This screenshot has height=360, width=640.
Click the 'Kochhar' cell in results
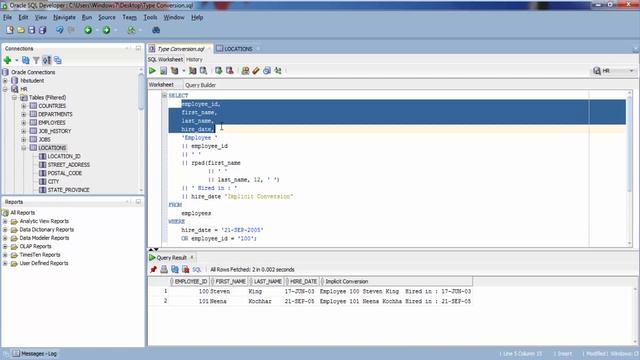pos(260,301)
